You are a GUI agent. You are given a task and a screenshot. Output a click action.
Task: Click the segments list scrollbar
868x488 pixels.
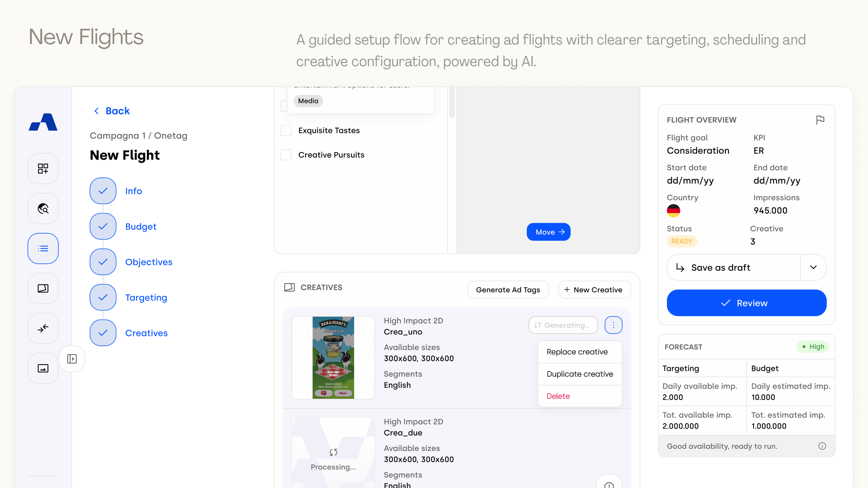(x=452, y=102)
